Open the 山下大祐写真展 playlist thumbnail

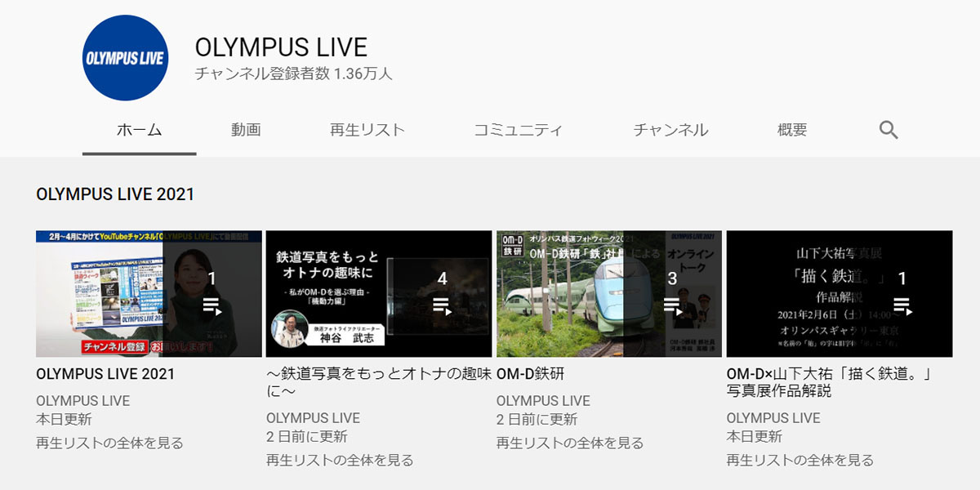[840, 294]
